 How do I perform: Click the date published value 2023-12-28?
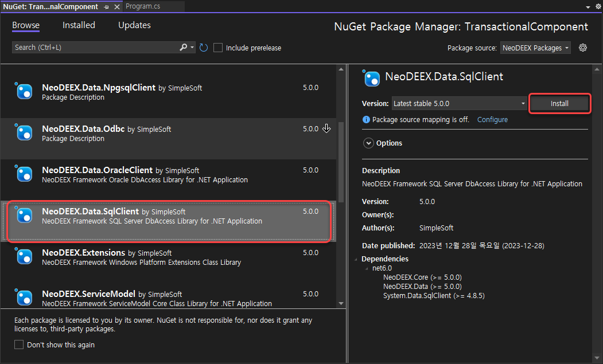(481, 245)
